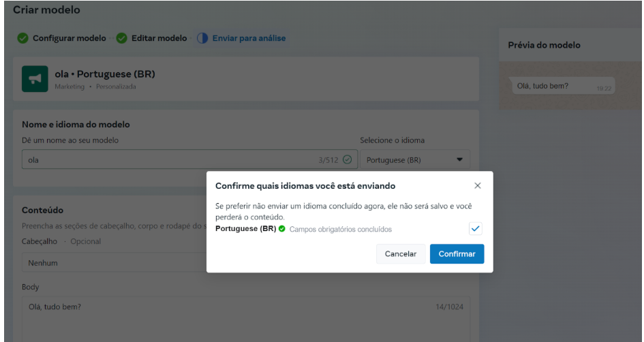
Task: Click the green status check icon in the dialog
Action: 281,229
